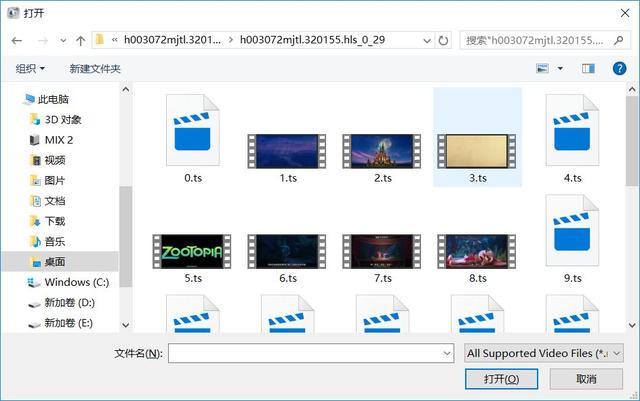640x401 pixels.
Task: Open help with the question mark icon
Action: click(619, 69)
